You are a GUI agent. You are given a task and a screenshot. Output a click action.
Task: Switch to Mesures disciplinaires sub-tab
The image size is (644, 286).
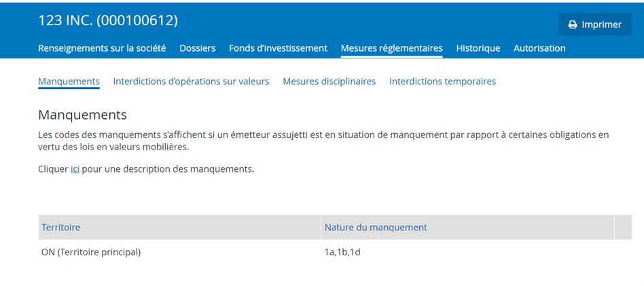pos(329,82)
